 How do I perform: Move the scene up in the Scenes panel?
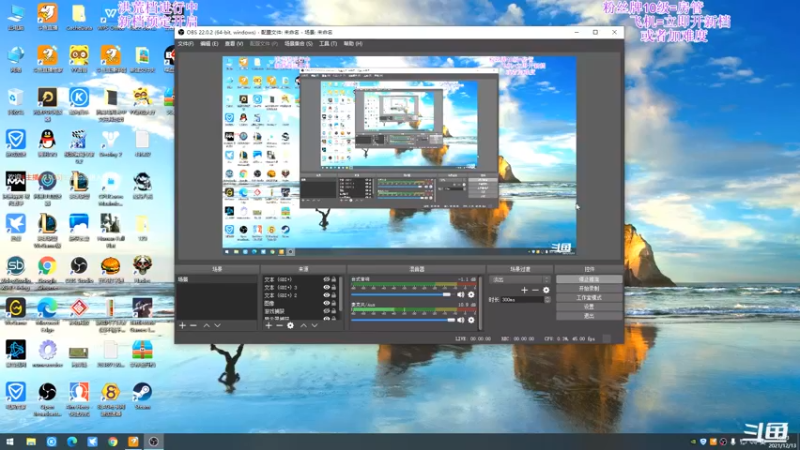pos(207,326)
